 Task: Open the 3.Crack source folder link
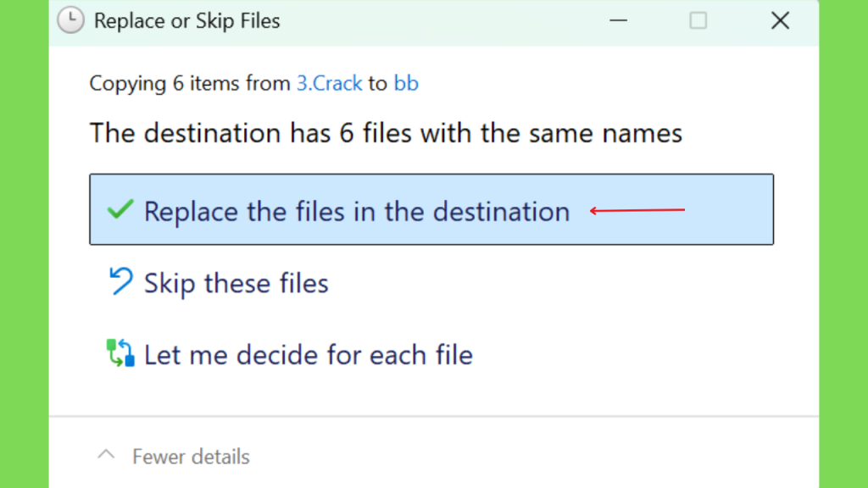coord(330,84)
